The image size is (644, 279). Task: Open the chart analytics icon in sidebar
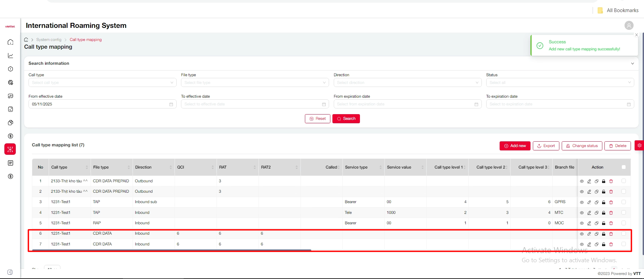tap(10, 56)
